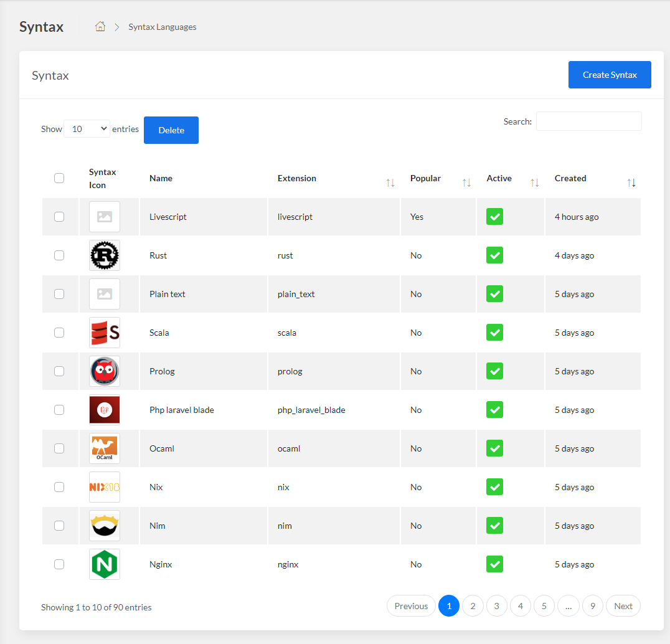Viewport: 670px width, 644px height.
Task: Select current page 1 button
Action: pyautogui.click(x=449, y=606)
